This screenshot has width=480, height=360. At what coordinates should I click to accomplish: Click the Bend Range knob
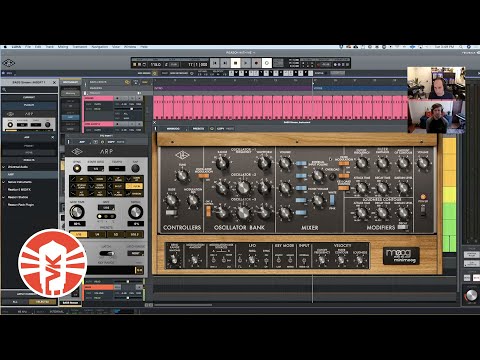(174, 260)
